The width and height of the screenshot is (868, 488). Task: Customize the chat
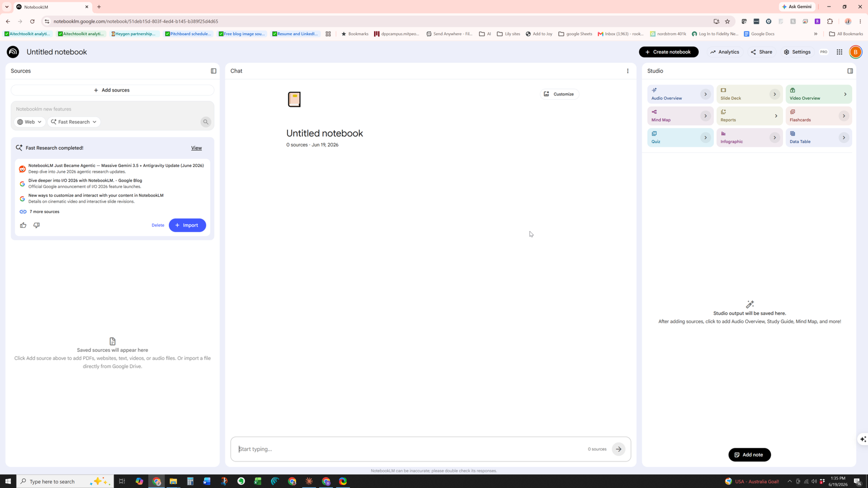click(559, 94)
